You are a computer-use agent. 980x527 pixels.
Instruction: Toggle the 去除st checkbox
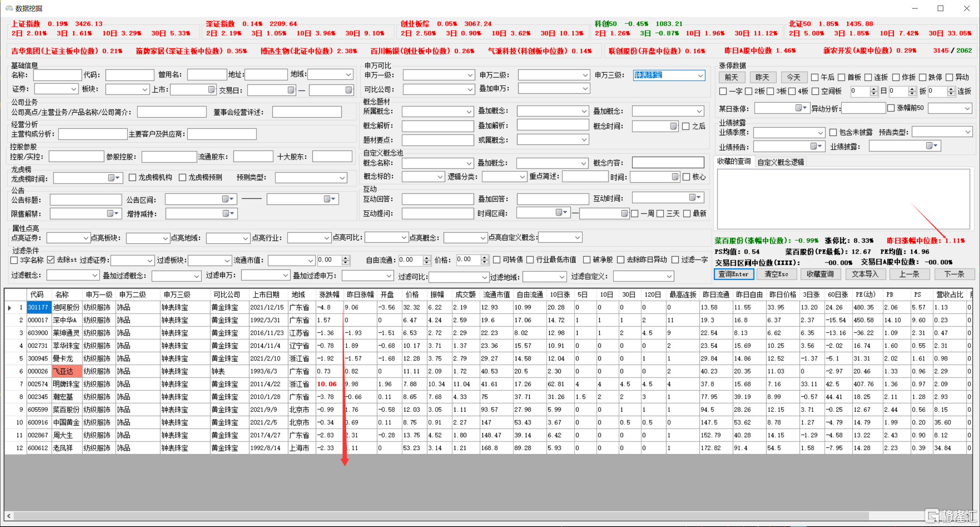point(51,260)
